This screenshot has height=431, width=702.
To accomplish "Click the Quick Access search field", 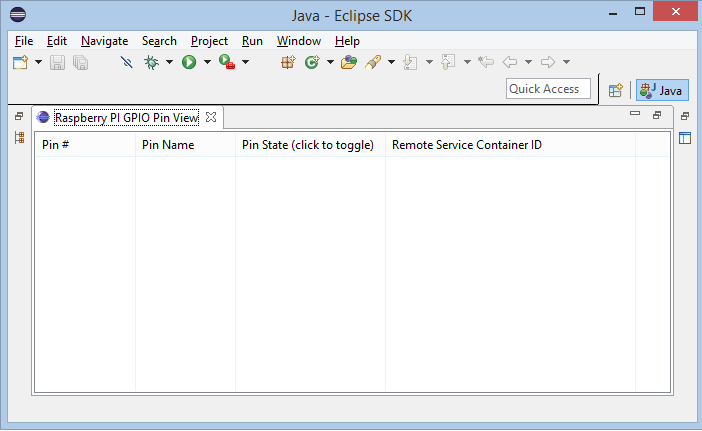I will click(x=548, y=89).
